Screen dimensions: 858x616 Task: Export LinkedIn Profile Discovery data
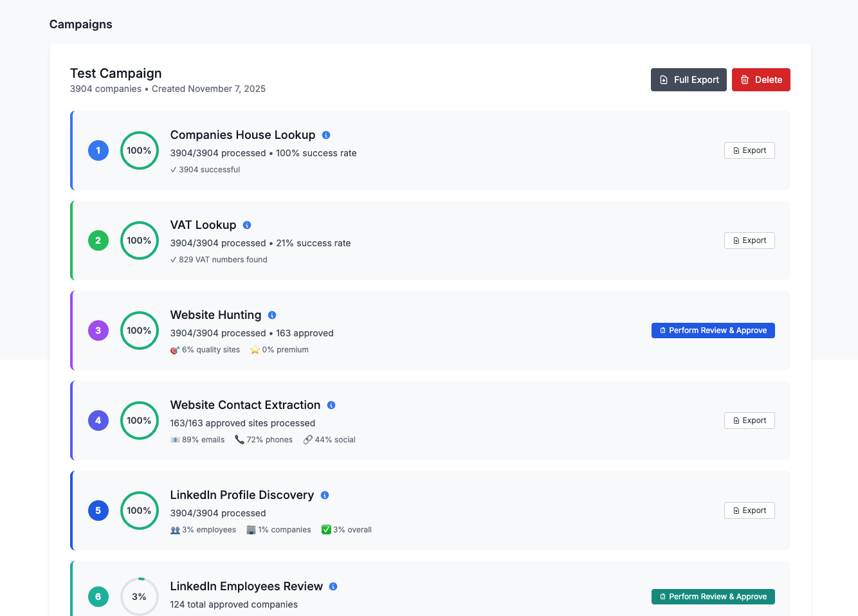pyautogui.click(x=749, y=511)
